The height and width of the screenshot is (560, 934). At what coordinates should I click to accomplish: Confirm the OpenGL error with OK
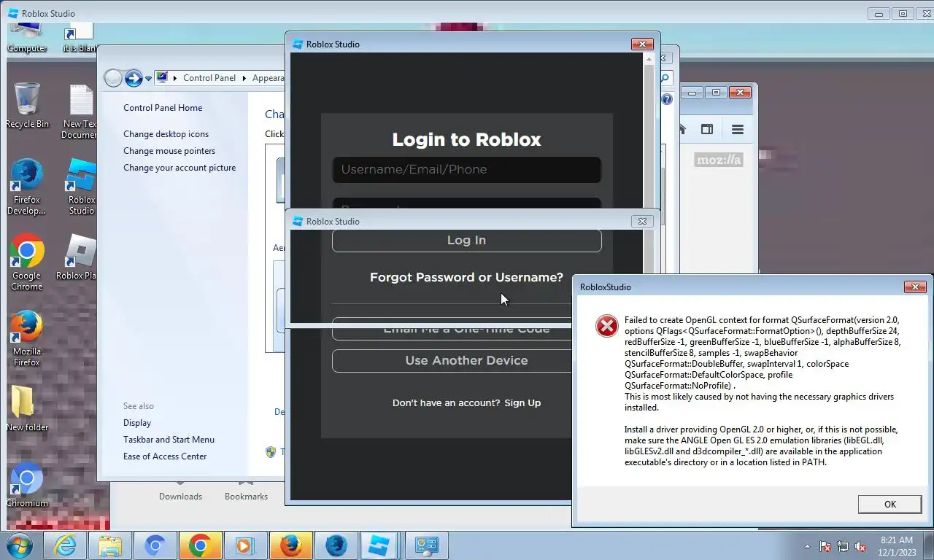[889, 504]
